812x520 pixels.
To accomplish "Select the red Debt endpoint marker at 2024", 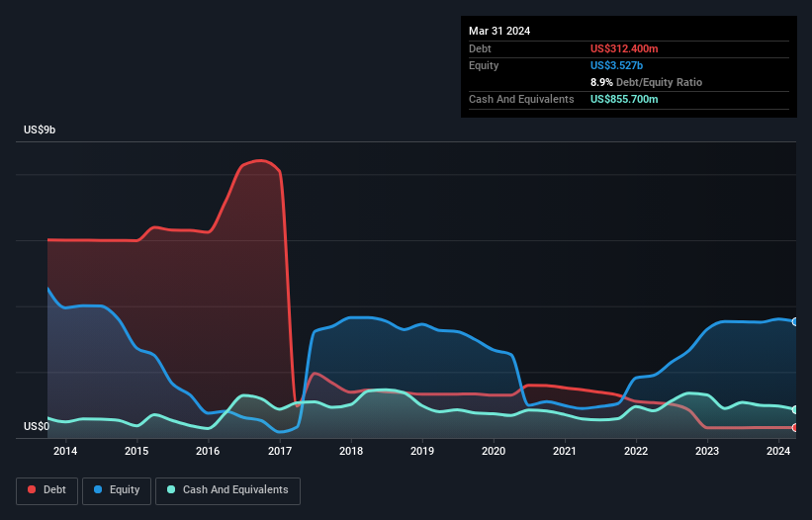I will (x=795, y=428).
